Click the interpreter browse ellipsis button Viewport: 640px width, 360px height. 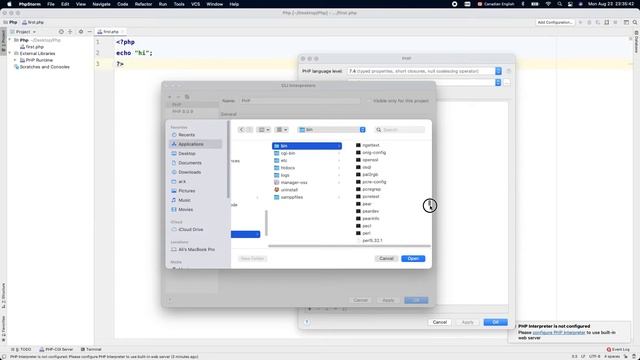tap(507, 82)
